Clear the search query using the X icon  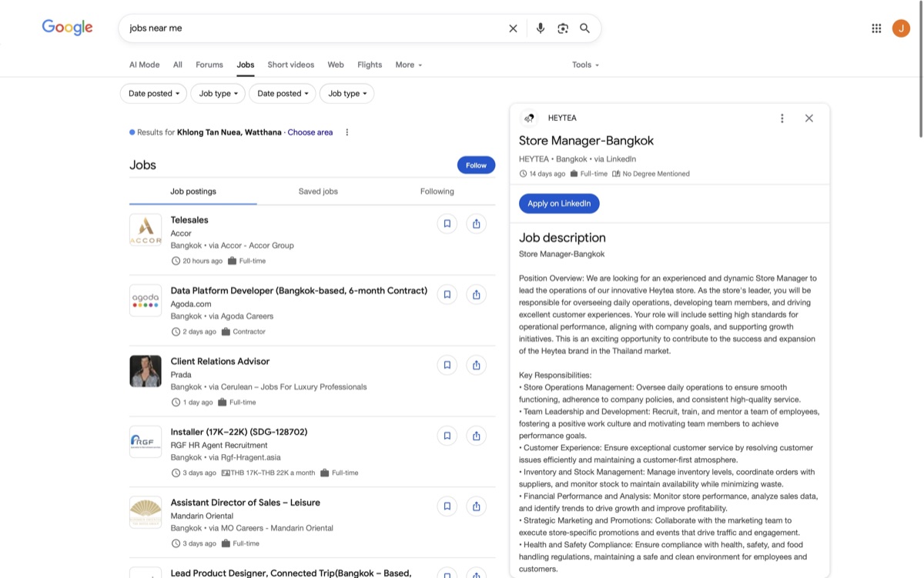point(513,28)
